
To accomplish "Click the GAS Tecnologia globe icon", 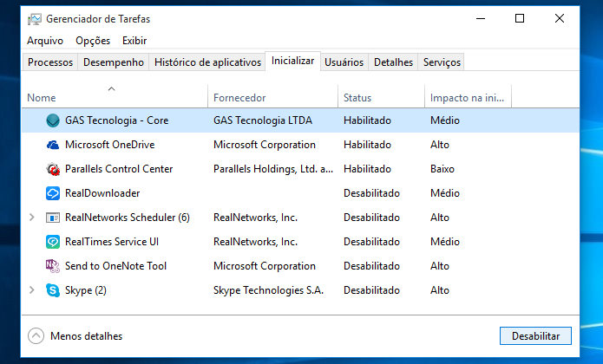I will point(53,120).
